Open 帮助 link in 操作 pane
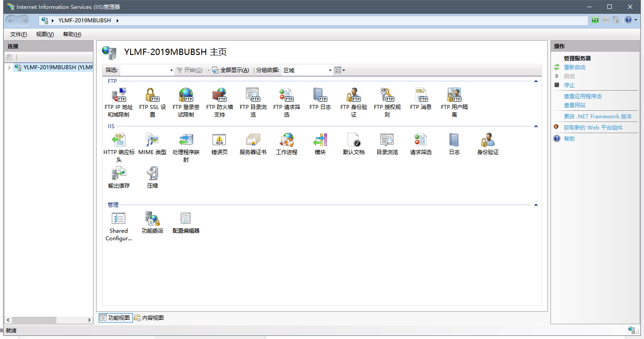Screen dimensions: 644x339 [569, 138]
